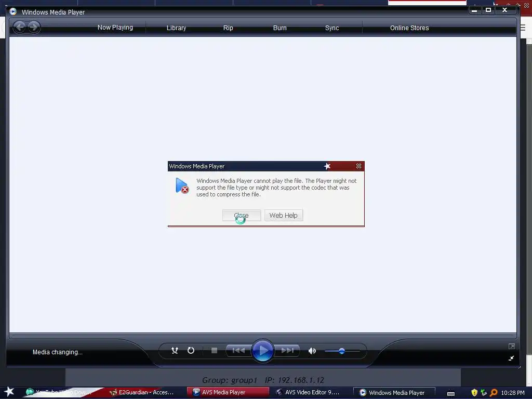Viewport: 532px width, 399px height.
Task: Click the Forward navigation arrow
Action: pos(34,27)
